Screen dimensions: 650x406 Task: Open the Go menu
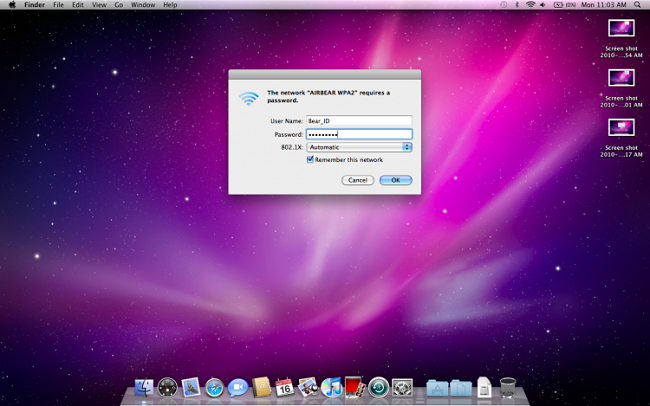(x=118, y=5)
